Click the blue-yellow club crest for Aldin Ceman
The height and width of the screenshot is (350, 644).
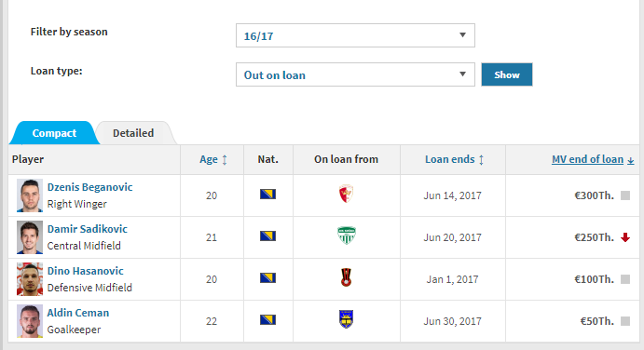[347, 319]
